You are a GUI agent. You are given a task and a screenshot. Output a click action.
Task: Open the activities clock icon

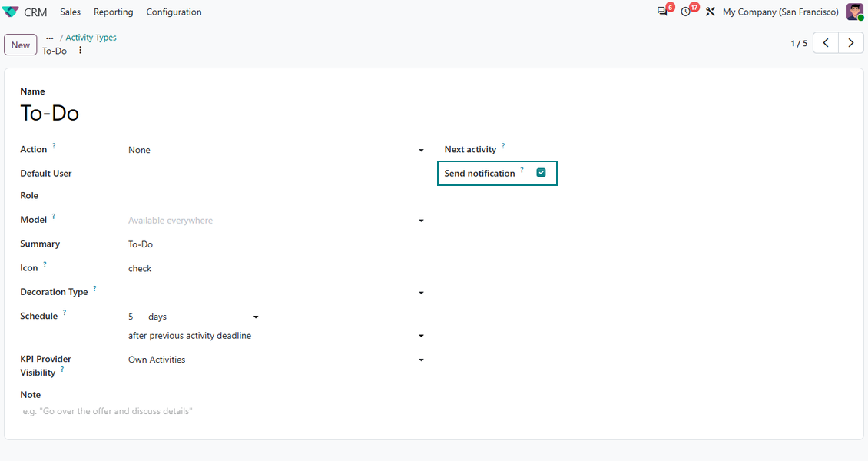coord(686,12)
